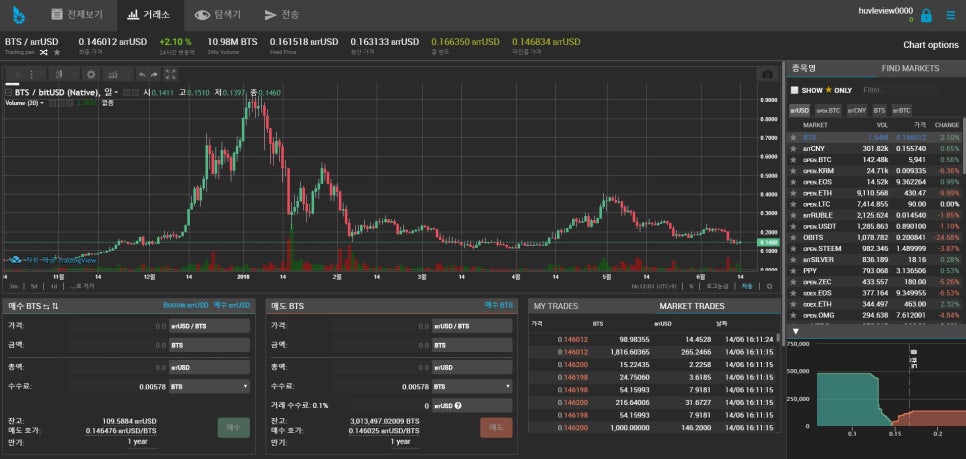Click the Borrow bitUSD link
This screenshot has height=459, width=966.
(185, 305)
